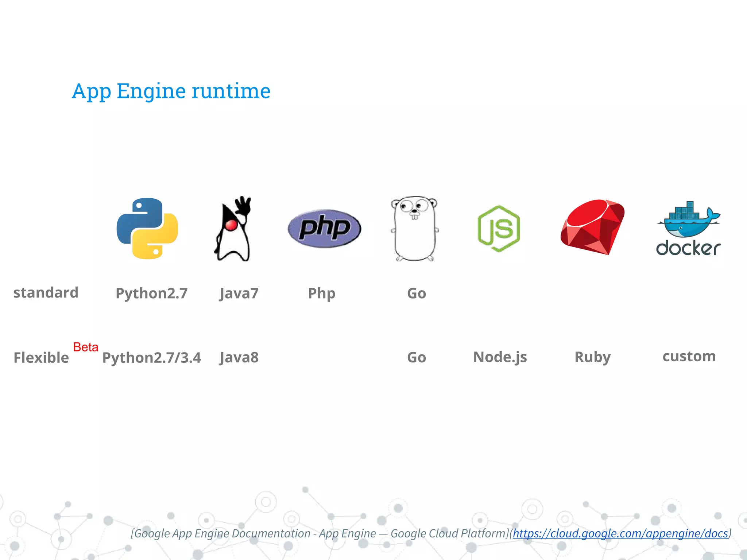The image size is (747, 560).
Task: Click the 'standard' row label
Action: pyautogui.click(x=46, y=292)
